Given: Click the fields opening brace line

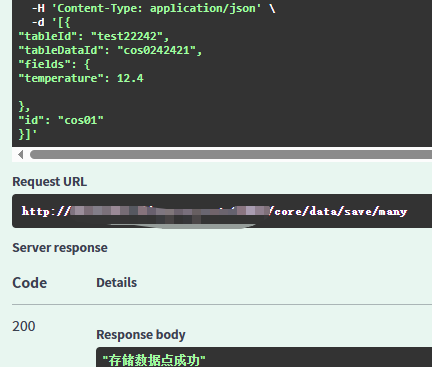Looking at the screenshot, I should click(x=54, y=64).
